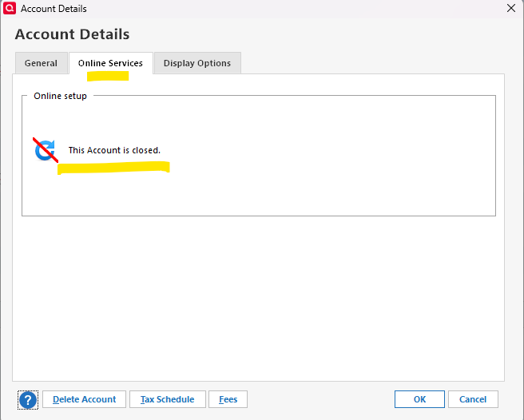Open the Tax Schedule dialog
This screenshot has width=524, height=420.
coord(168,399)
